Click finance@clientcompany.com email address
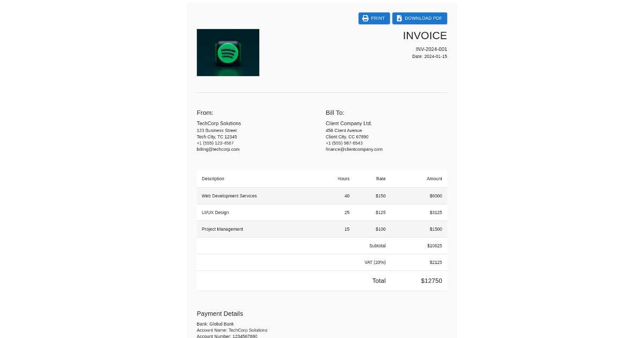644x338 pixels. (x=354, y=149)
